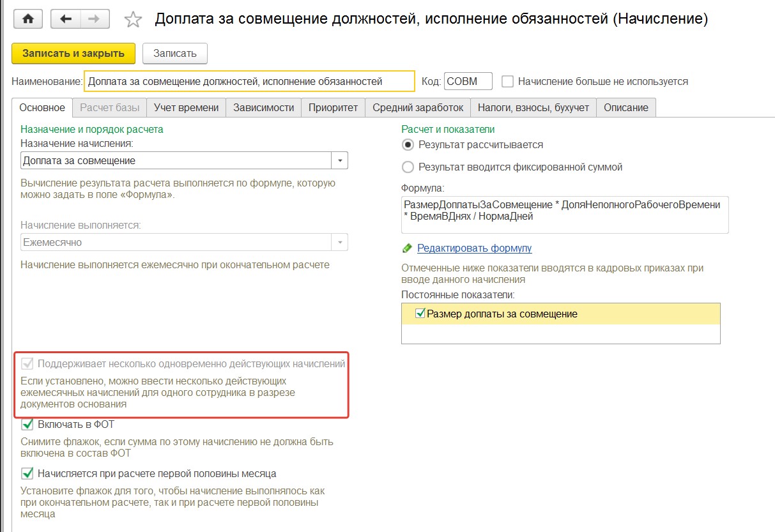
Task: Click the Назначение и порядок расчета heading
Action: coord(92,129)
